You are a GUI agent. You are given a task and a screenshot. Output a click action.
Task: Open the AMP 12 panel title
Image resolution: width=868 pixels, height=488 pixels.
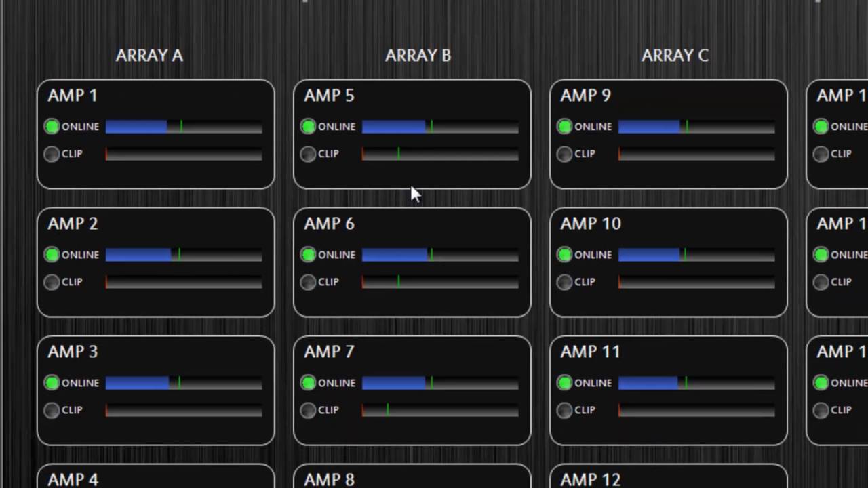click(591, 480)
